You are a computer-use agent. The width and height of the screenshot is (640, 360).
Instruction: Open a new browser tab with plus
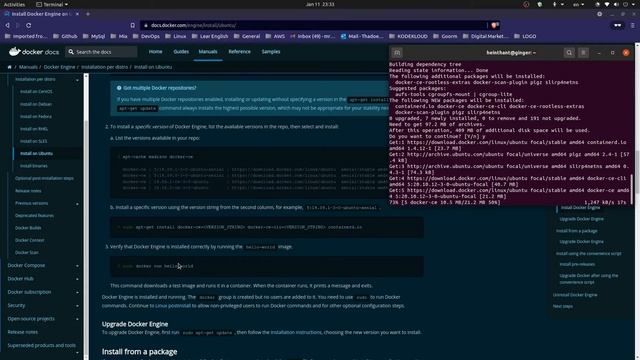coord(88,14)
